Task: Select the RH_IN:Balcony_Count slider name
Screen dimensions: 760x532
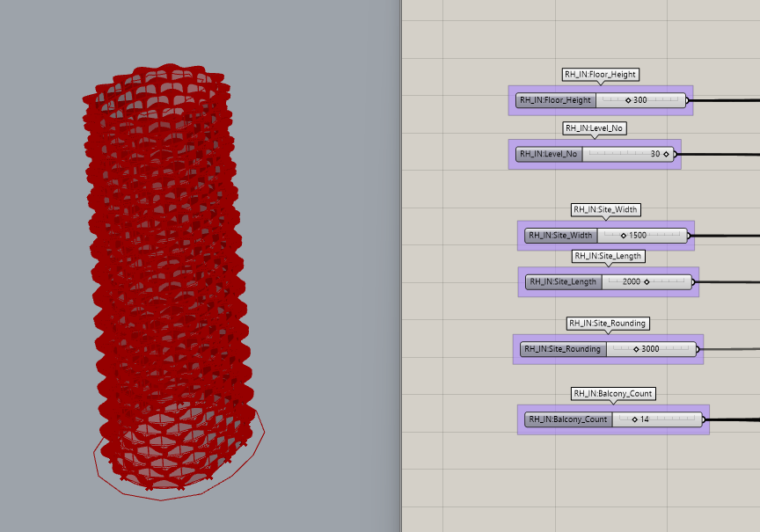Action: click(x=568, y=419)
